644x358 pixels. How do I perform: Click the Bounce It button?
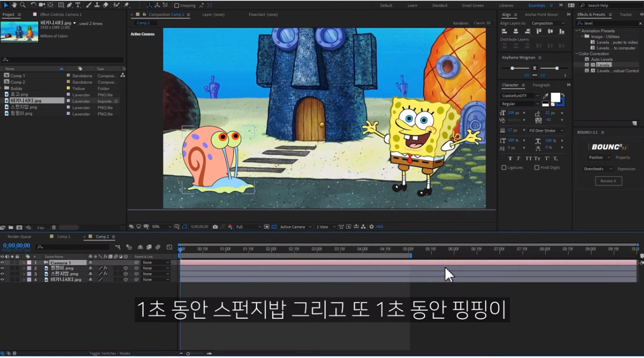tap(608, 181)
